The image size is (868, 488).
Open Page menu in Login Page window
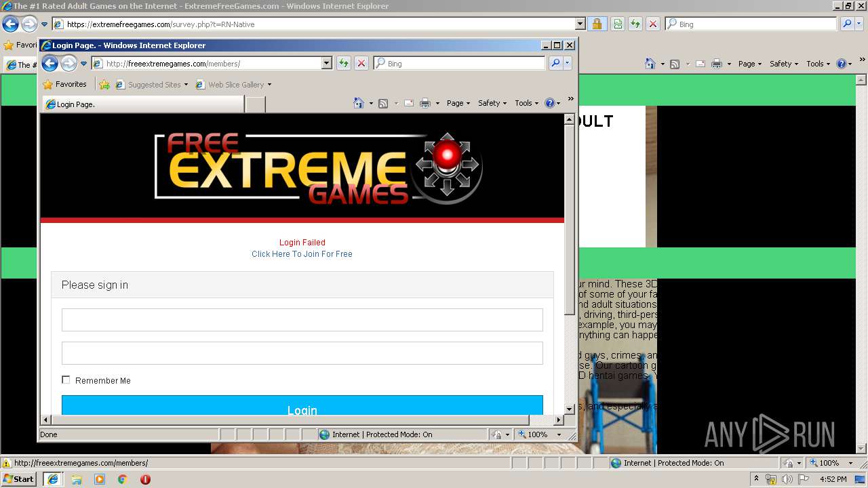pyautogui.click(x=458, y=103)
